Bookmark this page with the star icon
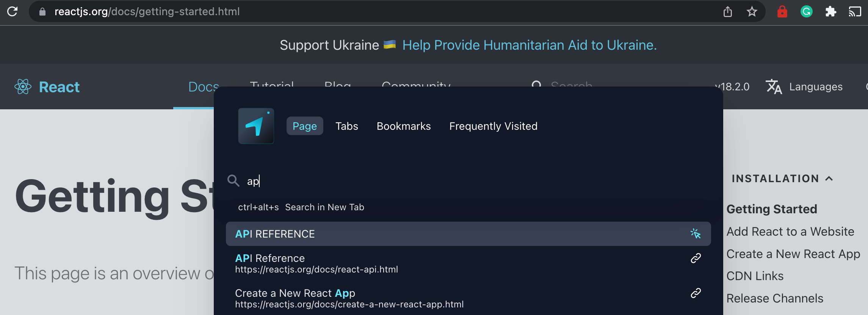The width and height of the screenshot is (868, 315). tap(752, 12)
